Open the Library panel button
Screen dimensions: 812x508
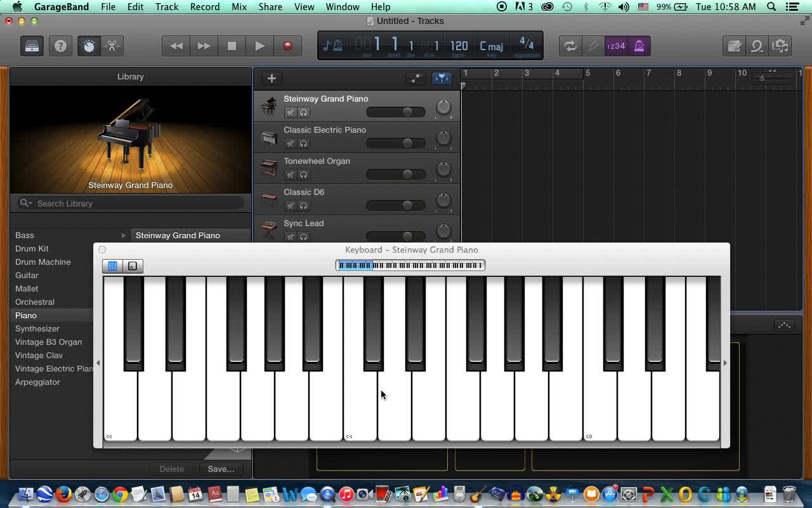32,46
